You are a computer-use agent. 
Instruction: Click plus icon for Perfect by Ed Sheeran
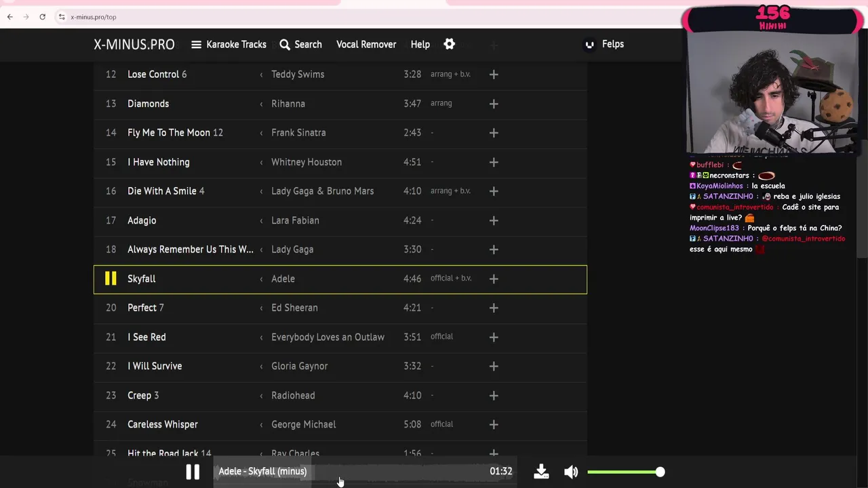click(494, 308)
